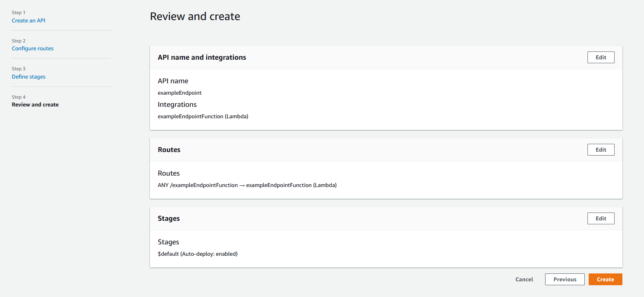The height and width of the screenshot is (297, 644).
Task: Click the API name and integrations header
Action: coord(202,57)
